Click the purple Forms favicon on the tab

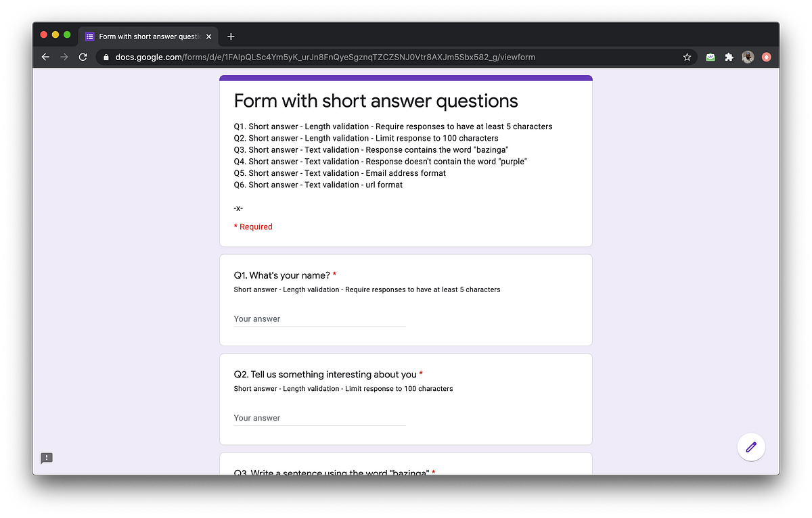pos(91,37)
